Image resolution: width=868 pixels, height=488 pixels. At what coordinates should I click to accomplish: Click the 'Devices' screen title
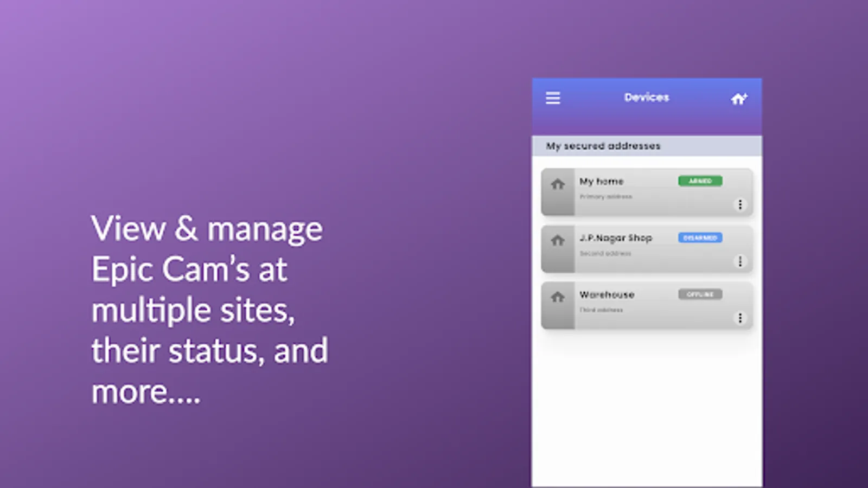647,98
